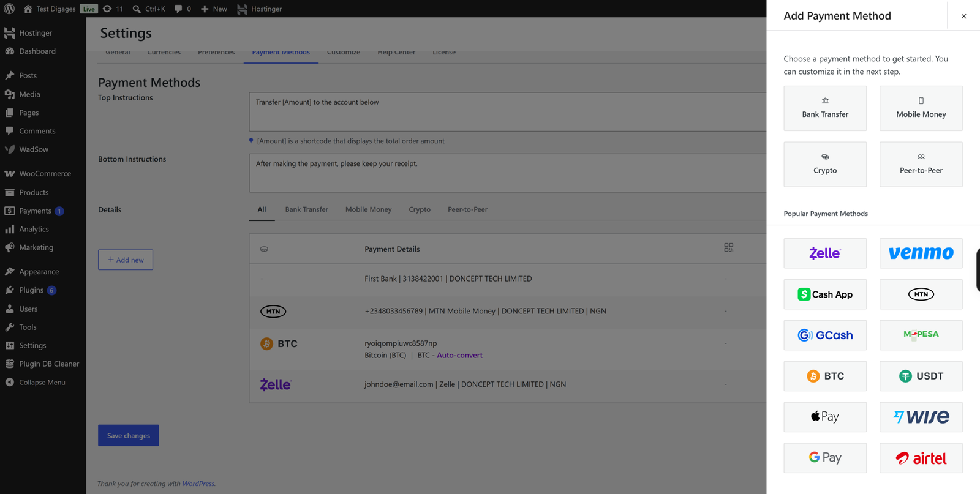This screenshot has width=980, height=494.
Task: Open the comments bubble in admin bar
Action: pos(178,9)
